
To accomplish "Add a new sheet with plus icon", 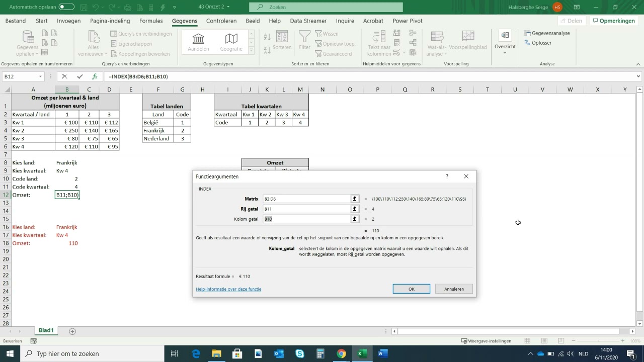I will coord(72,331).
